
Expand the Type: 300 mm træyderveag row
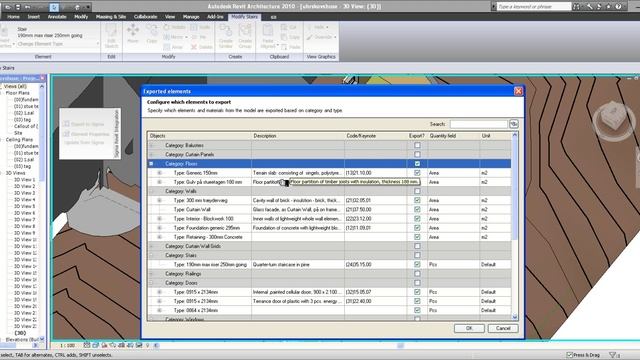pos(159,200)
